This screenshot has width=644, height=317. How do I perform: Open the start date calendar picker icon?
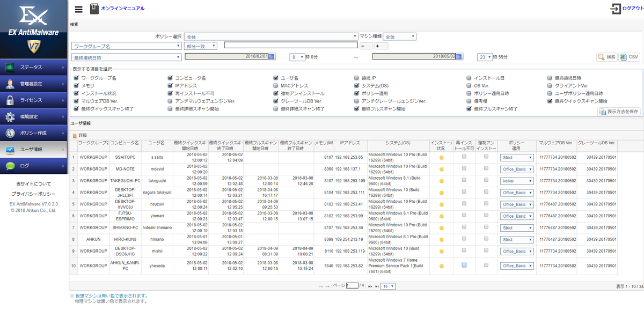272,56
